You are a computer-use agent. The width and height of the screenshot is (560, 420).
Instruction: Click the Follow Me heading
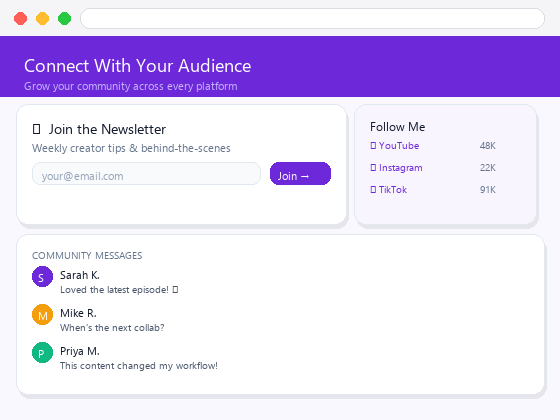point(398,127)
